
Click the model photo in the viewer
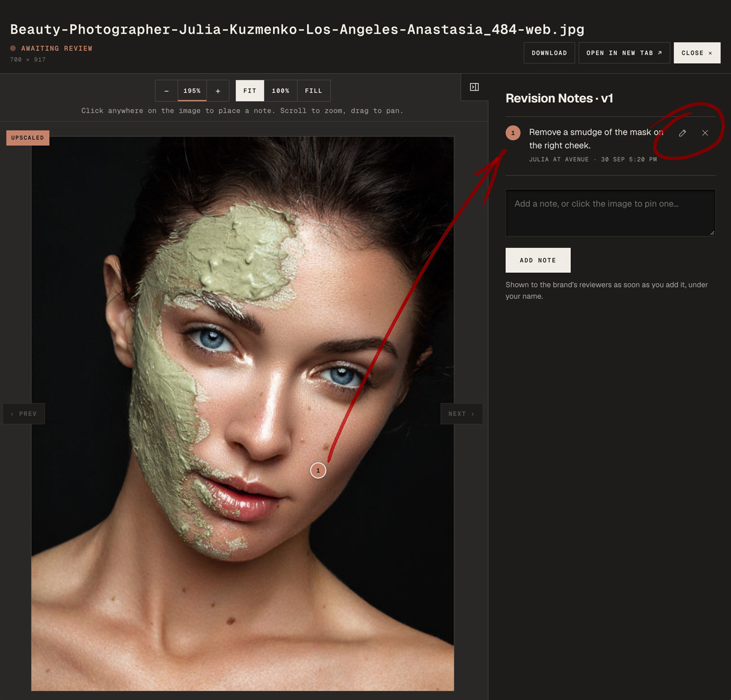click(243, 414)
